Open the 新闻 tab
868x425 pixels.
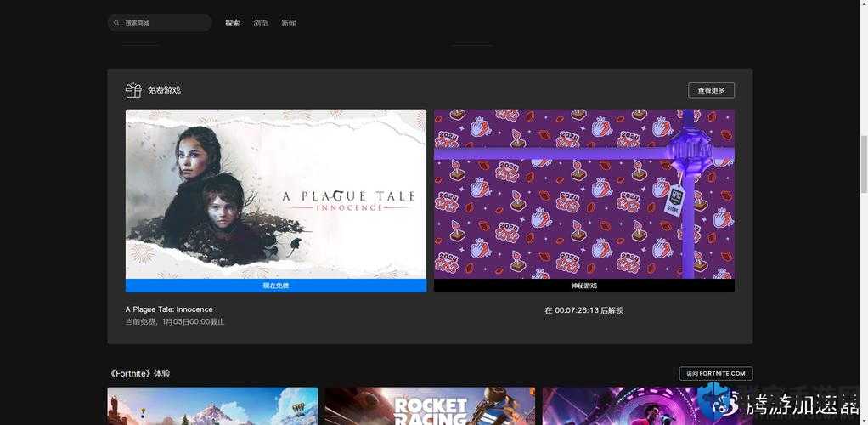[289, 23]
